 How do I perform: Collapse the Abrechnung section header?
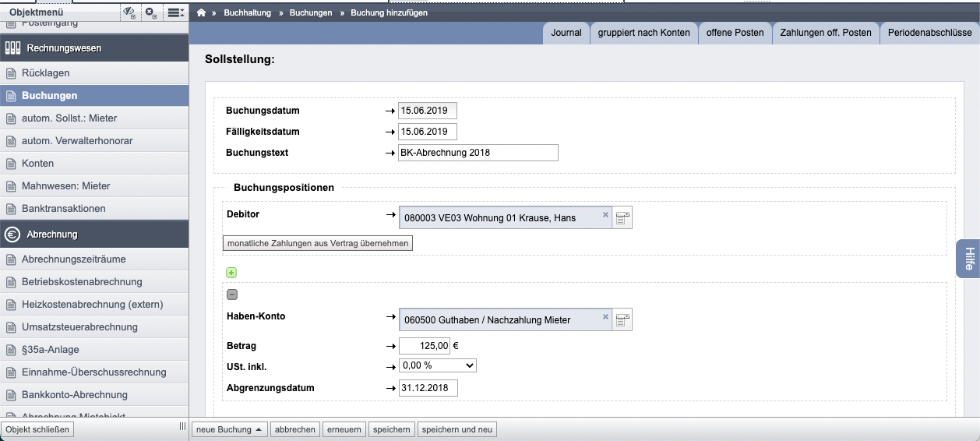[94, 235]
